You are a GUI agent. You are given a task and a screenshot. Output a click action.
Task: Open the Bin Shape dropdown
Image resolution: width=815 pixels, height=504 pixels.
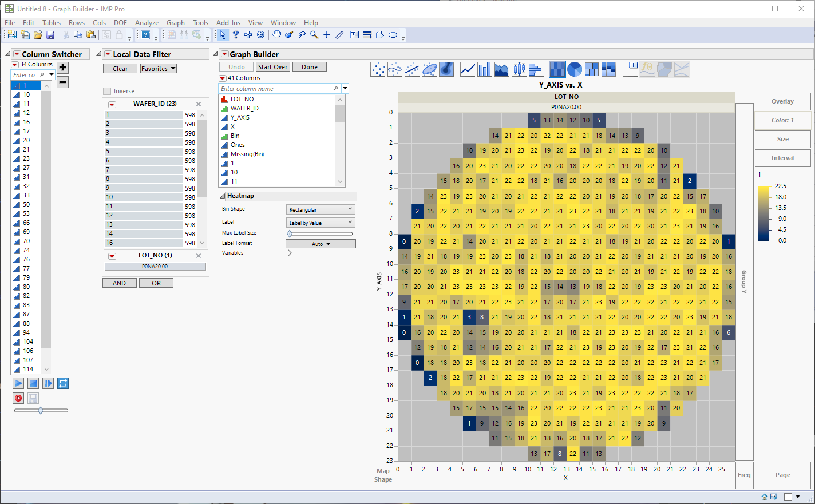pyautogui.click(x=320, y=209)
